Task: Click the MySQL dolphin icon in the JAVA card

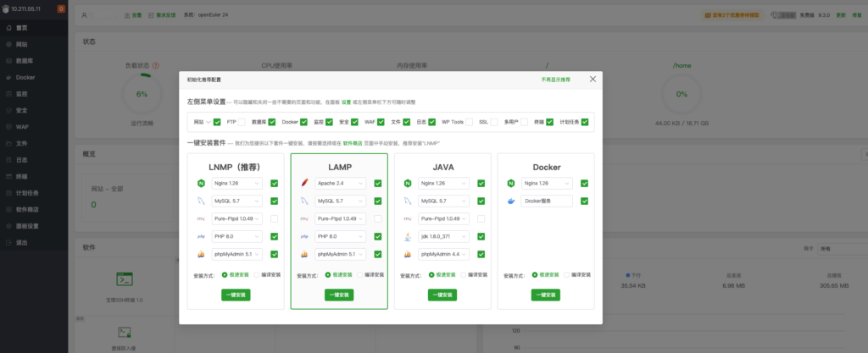Action: click(408, 201)
